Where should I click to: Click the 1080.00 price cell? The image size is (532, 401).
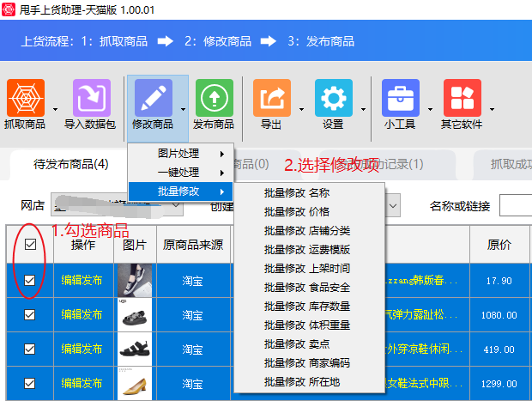pos(499,315)
